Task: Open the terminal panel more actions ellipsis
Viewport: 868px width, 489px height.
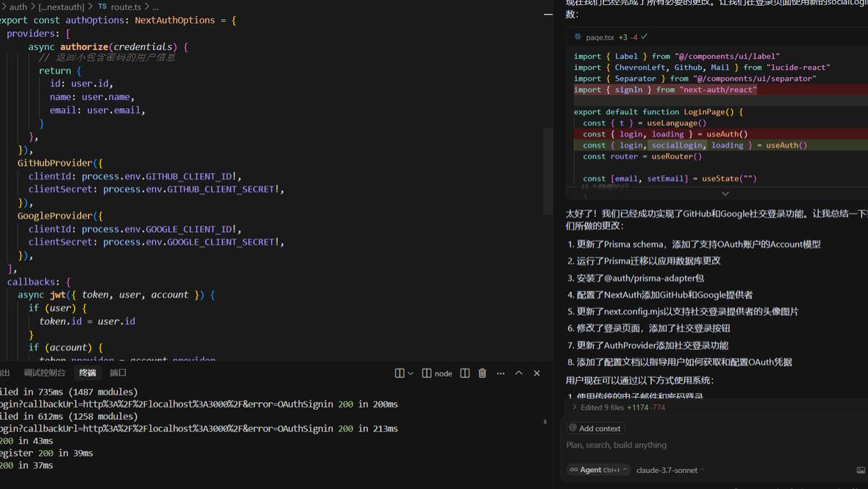Action: (x=501, y=374)
